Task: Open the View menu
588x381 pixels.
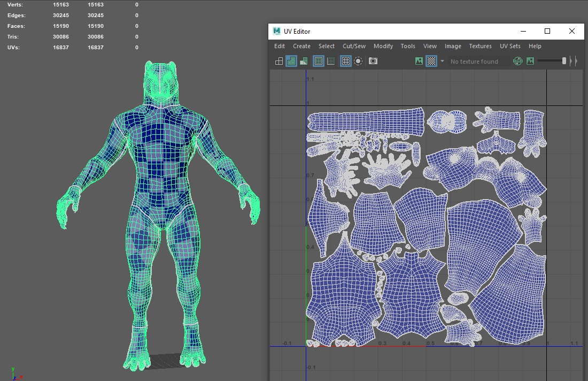Action: point(430,46)
